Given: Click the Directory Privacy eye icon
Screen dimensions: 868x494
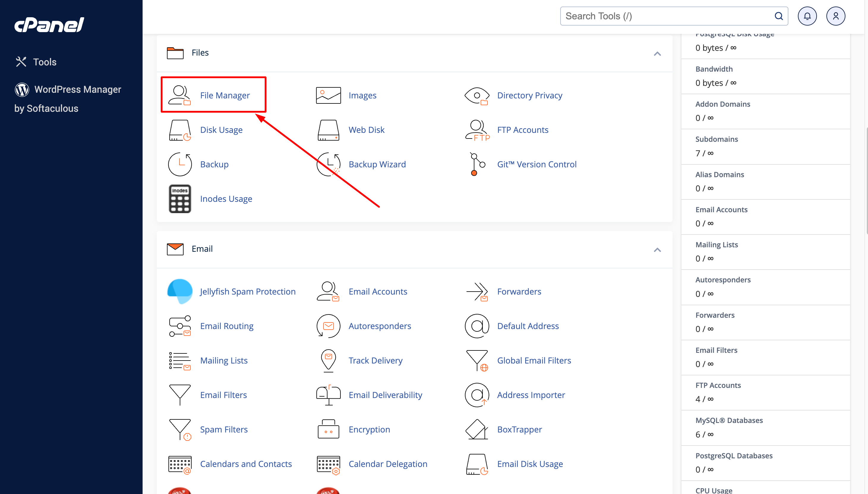Looking at the screenshot, I should (x=477, y=96).
